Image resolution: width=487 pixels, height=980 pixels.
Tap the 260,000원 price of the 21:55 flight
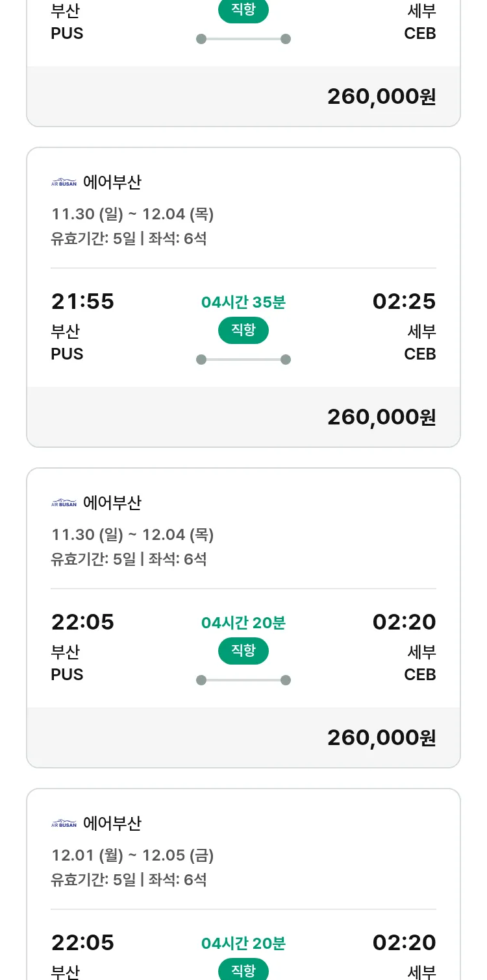coord(381,417)
